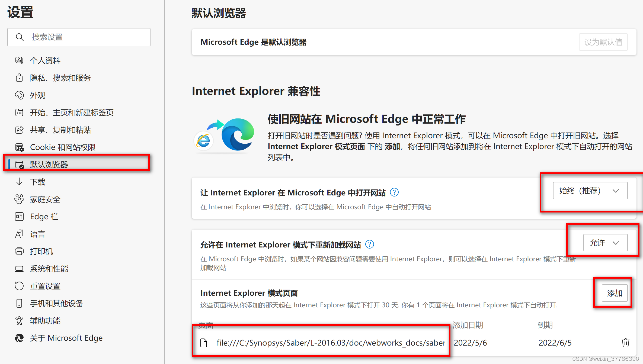Screen dimensions: 643x364
Task: Click the Edge 栏 icon
Action: pos(19,217)
